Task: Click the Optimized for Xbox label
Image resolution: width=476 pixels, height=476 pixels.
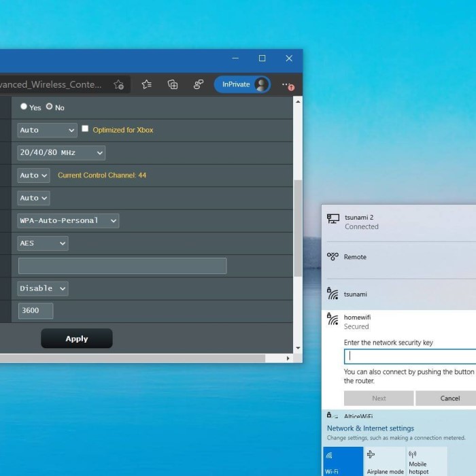Action: pos(123,130)
